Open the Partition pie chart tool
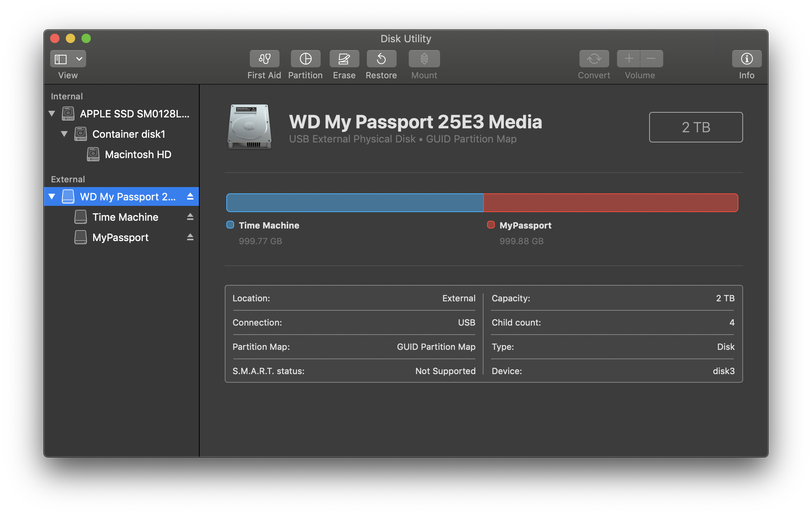This screenshot has width=812, height=515. [305, 59]
